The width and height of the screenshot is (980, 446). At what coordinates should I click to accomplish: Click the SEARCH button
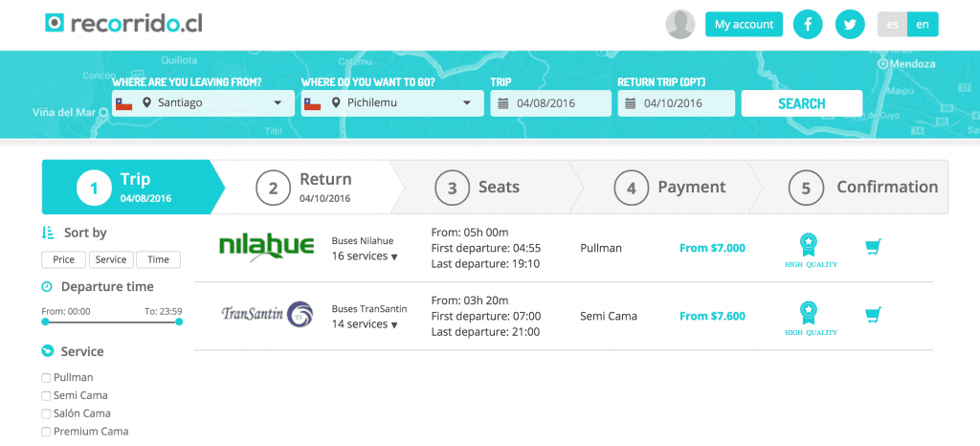pos(802,103)
